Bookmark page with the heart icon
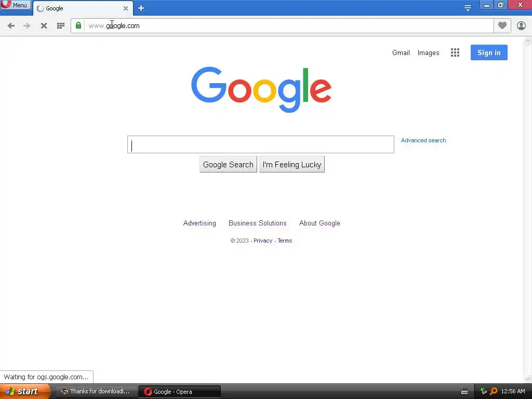This screenshot has width=532, height=399. click(x=502, y=25)
